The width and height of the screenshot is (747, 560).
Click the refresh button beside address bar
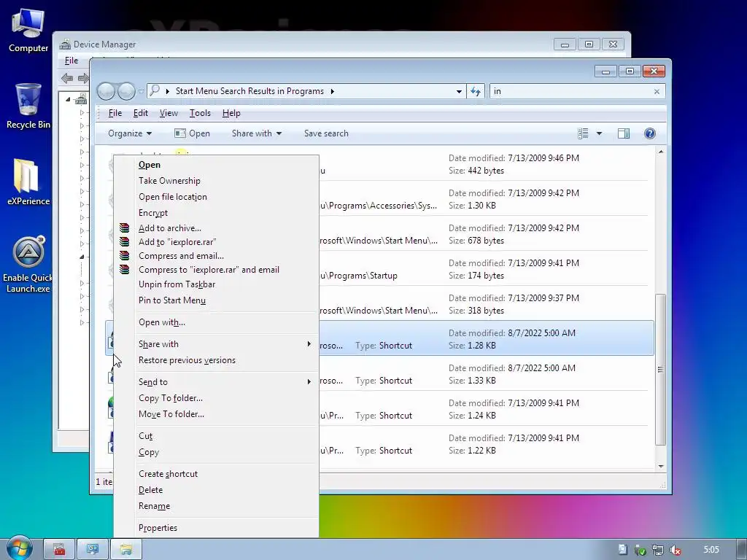pyautogui.click(x=476, y=91)
